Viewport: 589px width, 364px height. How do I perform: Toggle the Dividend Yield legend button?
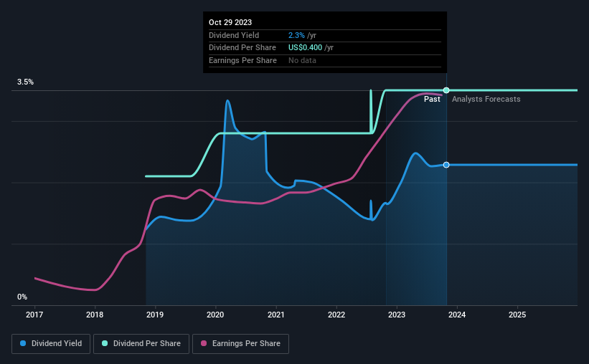tap(51, 344)
